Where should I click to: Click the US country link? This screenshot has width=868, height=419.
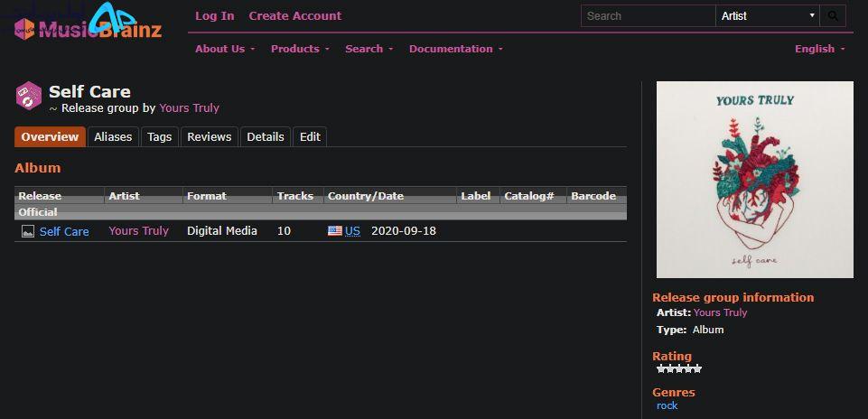(352, 231)
